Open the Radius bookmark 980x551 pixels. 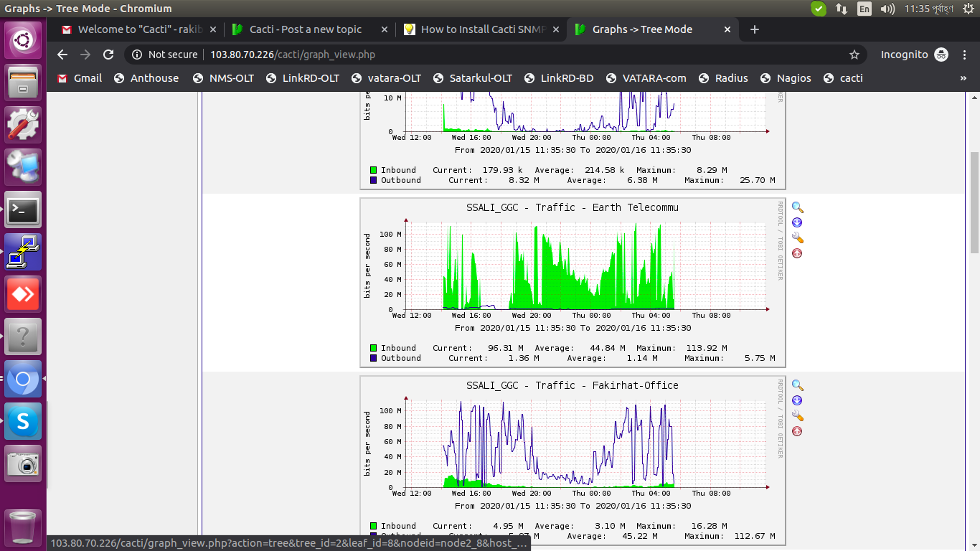722,78
